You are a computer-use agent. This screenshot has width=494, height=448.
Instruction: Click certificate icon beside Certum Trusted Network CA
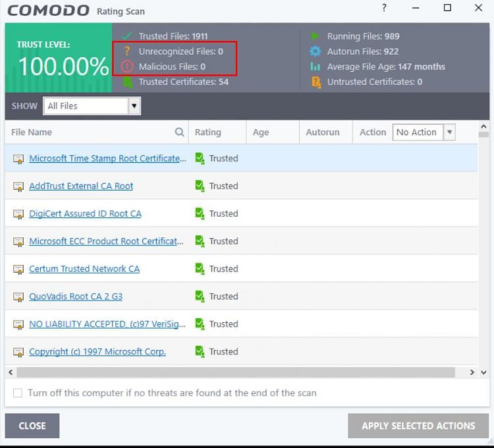18,269
